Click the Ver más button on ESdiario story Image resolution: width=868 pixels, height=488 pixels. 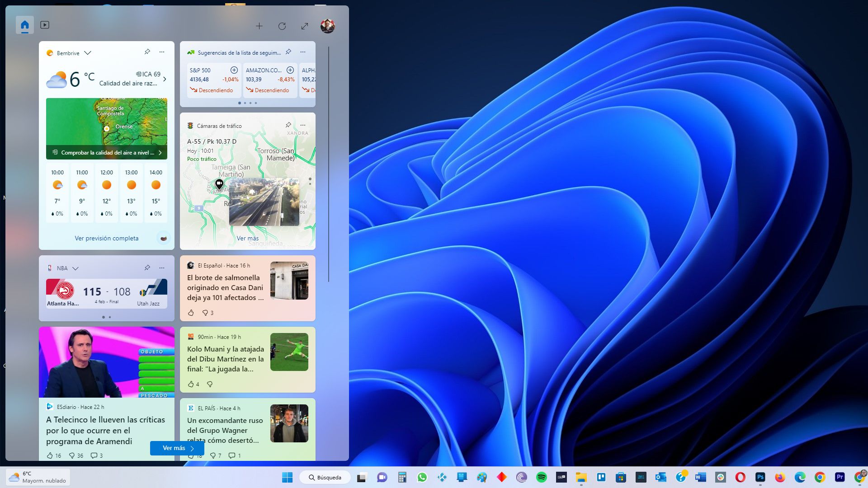point(177,448)
